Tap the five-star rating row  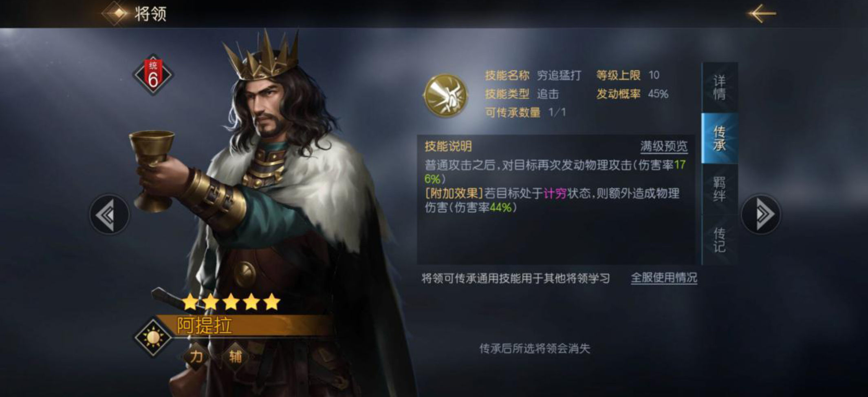pos(231,302)
